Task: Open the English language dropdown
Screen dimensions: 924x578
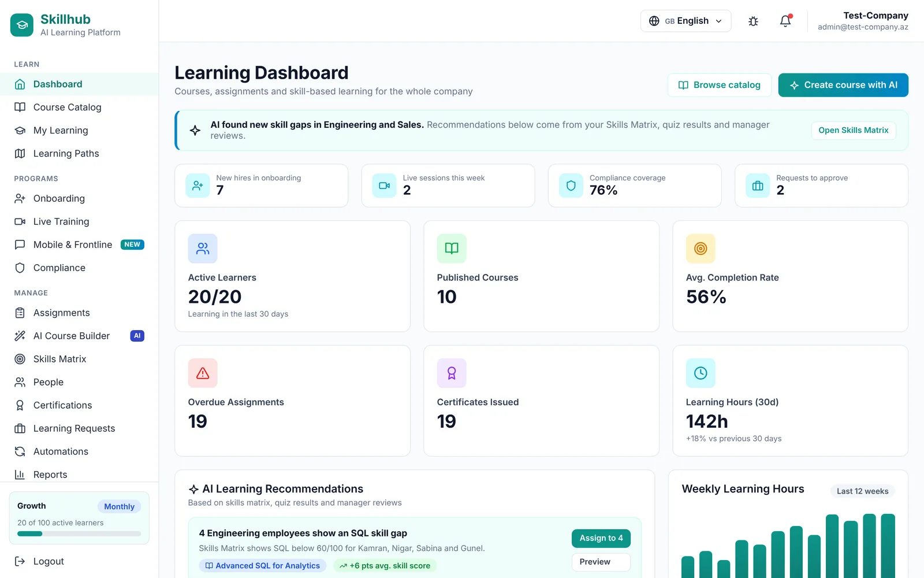Action: 685,21
